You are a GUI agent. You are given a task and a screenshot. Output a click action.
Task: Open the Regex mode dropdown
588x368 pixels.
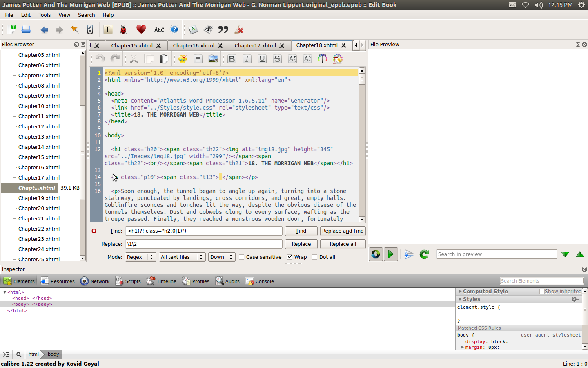(140, 257)
